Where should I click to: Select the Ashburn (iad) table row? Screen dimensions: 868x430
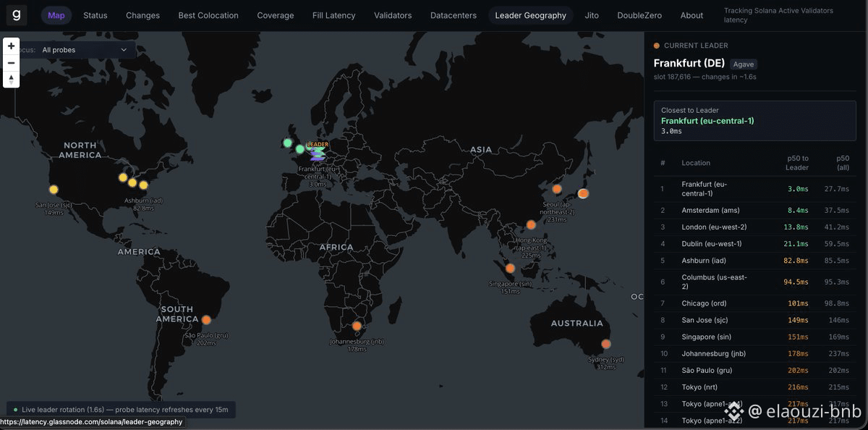coord(754,261)
